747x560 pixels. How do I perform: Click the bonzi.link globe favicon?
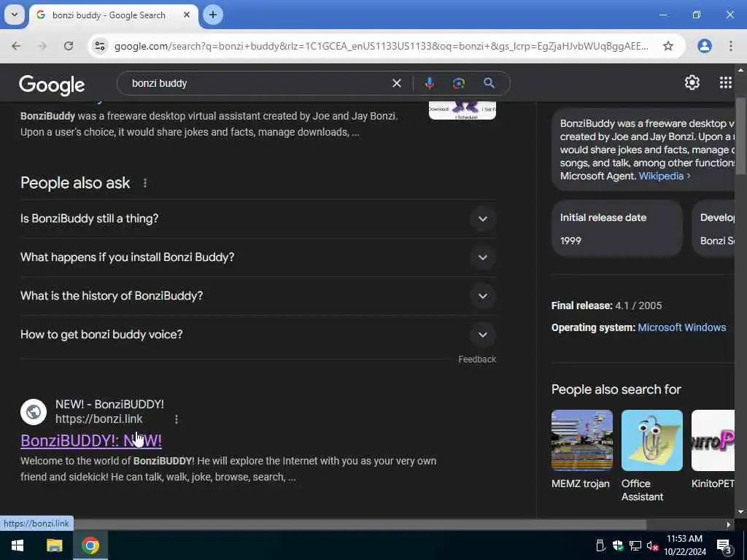click(34, 412)
